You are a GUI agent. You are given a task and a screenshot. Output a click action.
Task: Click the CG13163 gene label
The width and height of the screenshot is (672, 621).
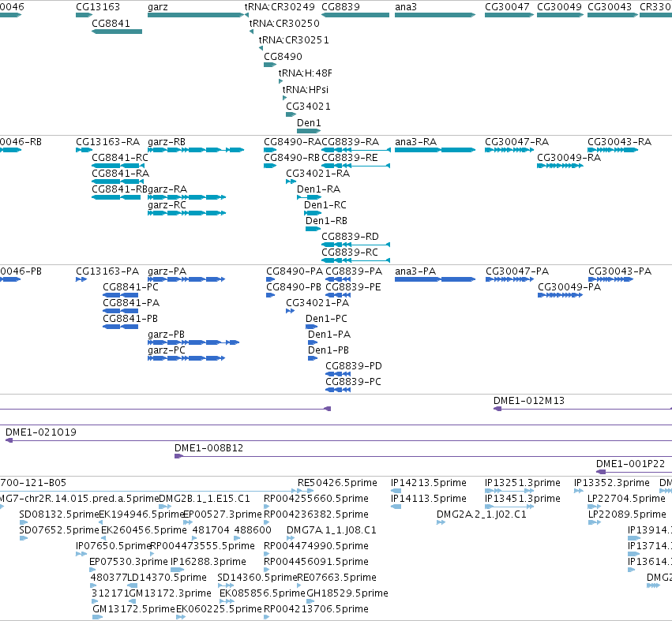[98, 7]
